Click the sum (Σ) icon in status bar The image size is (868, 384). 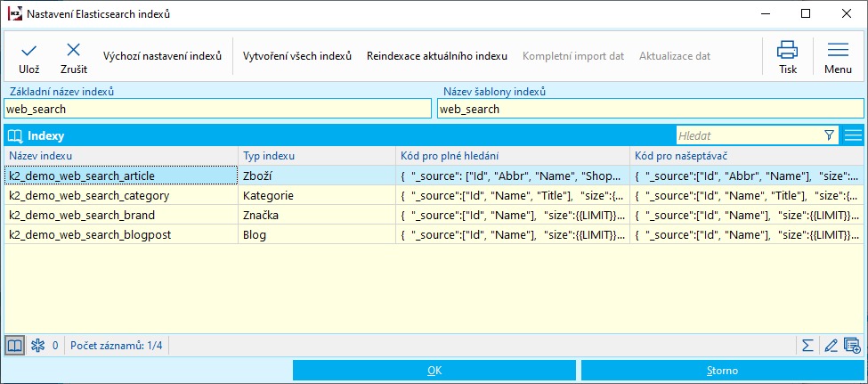[807, 345]
